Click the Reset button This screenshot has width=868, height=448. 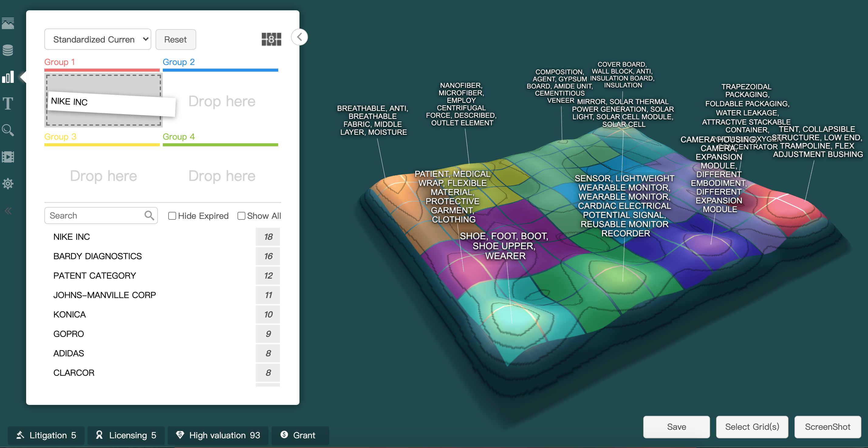click(175, 39)
